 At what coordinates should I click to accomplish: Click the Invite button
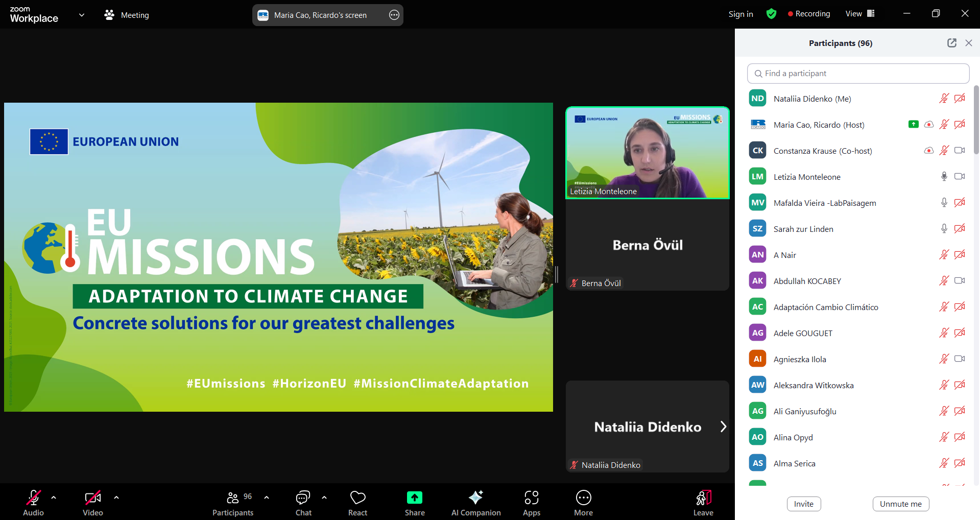coord(804,504)
